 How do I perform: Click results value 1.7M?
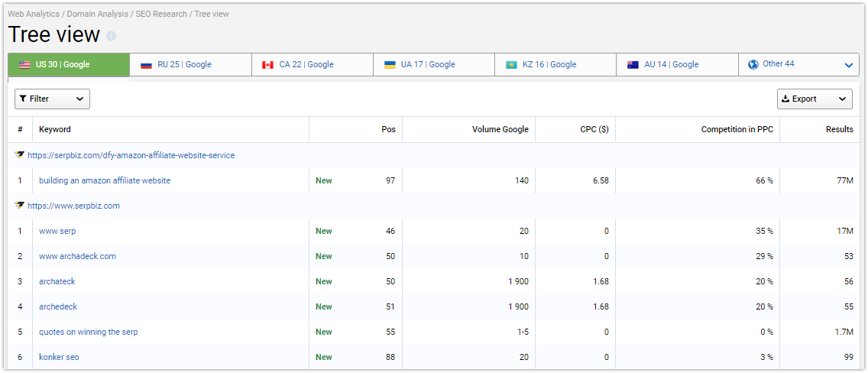843,332
